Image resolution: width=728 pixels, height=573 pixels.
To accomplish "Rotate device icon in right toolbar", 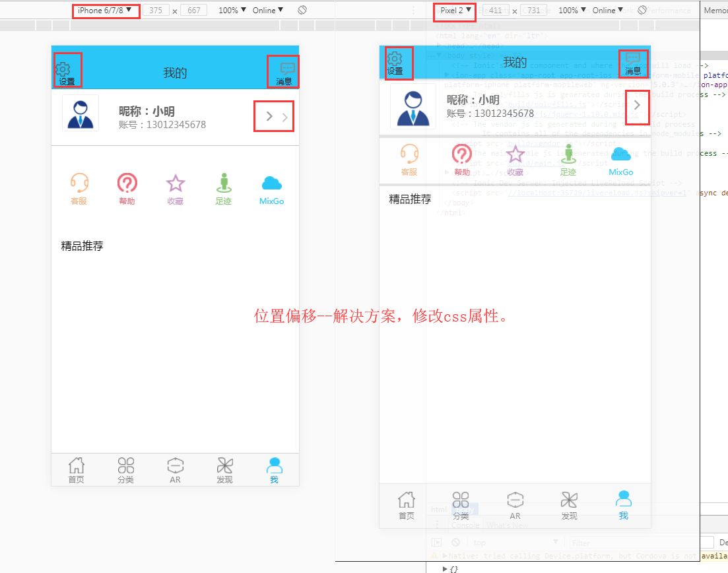I will click(x=642, y=10).
